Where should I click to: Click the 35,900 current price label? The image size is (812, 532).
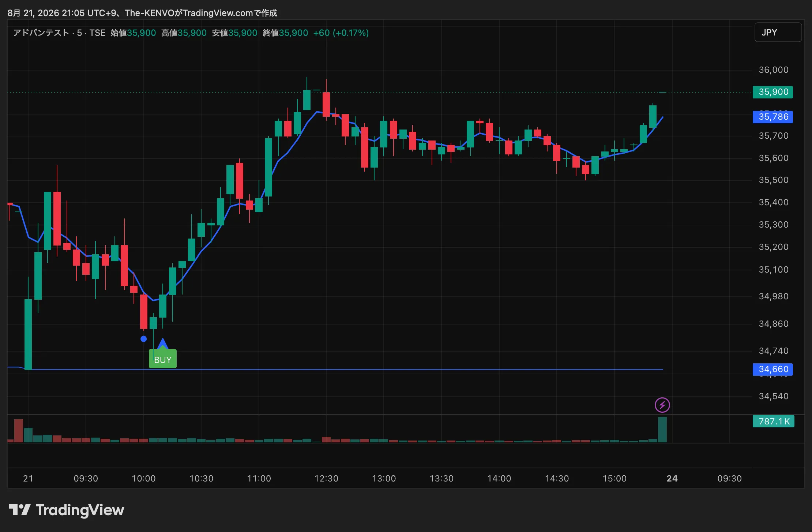773,92
